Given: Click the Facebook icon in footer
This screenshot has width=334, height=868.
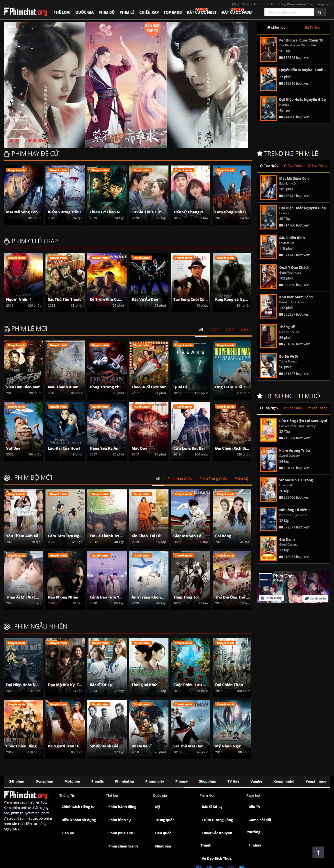Looking at the screenshot, I should 198,867.
